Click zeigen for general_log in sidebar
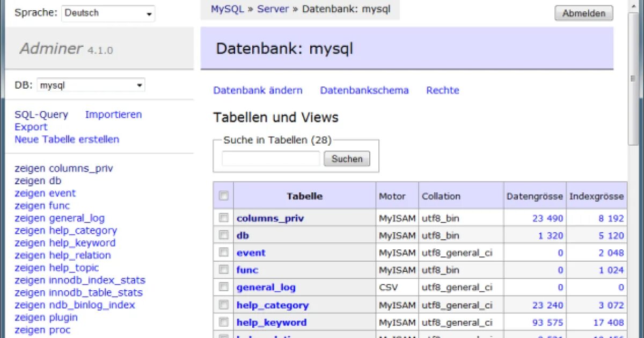This screenshot has height=338, width=644. [x=30, y=218]
